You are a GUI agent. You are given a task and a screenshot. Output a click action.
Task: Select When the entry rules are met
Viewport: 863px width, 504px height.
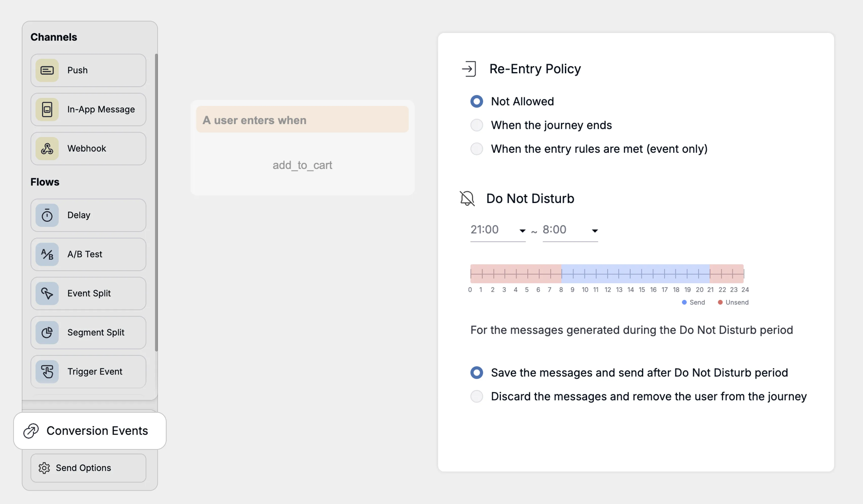tap(476, 149)
